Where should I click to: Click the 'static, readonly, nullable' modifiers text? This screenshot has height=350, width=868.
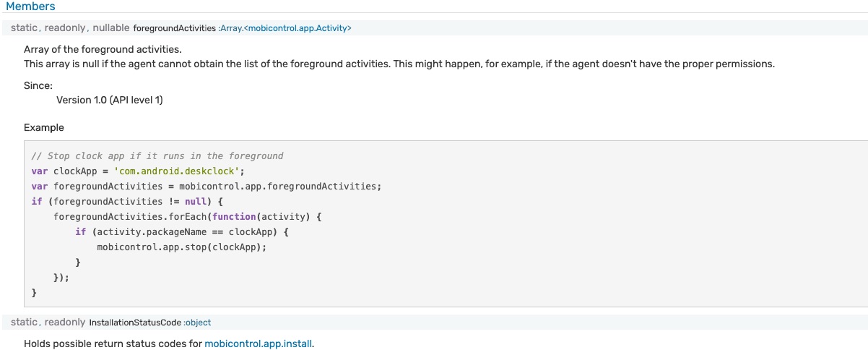click(x=70, y=28)
